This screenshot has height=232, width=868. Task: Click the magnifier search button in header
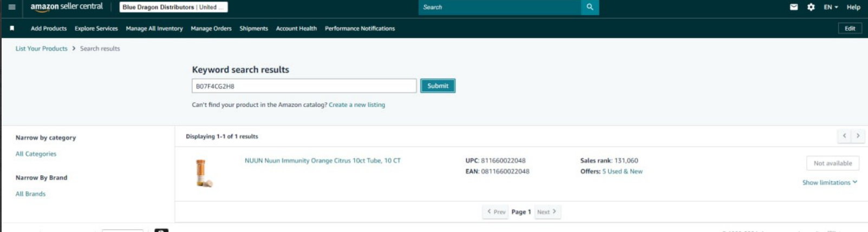coord(590,7)
